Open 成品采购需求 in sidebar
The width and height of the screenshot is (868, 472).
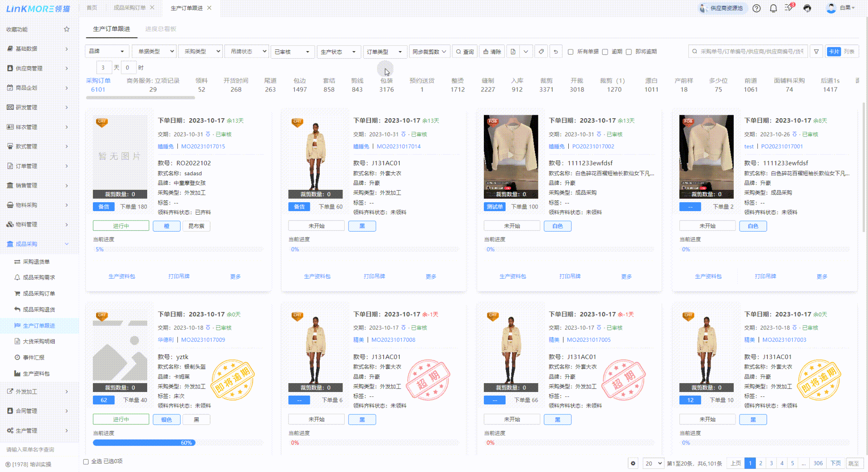click(x=39, y=277)
